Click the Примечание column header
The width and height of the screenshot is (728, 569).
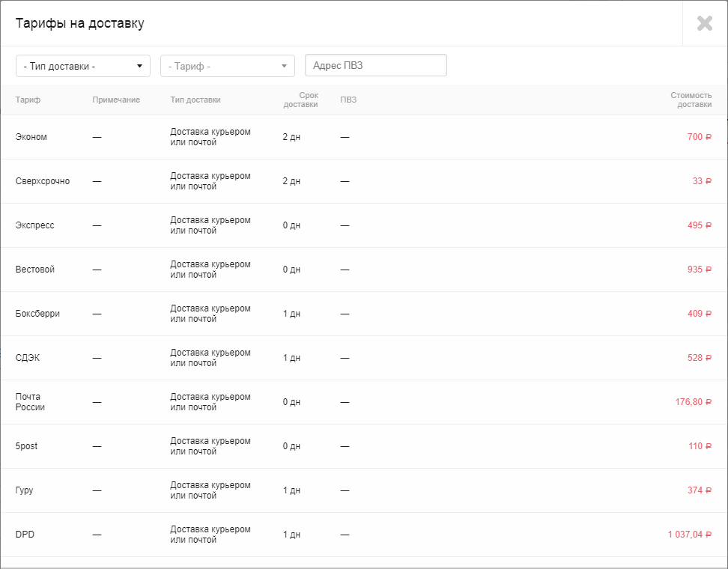click(116, 100)
